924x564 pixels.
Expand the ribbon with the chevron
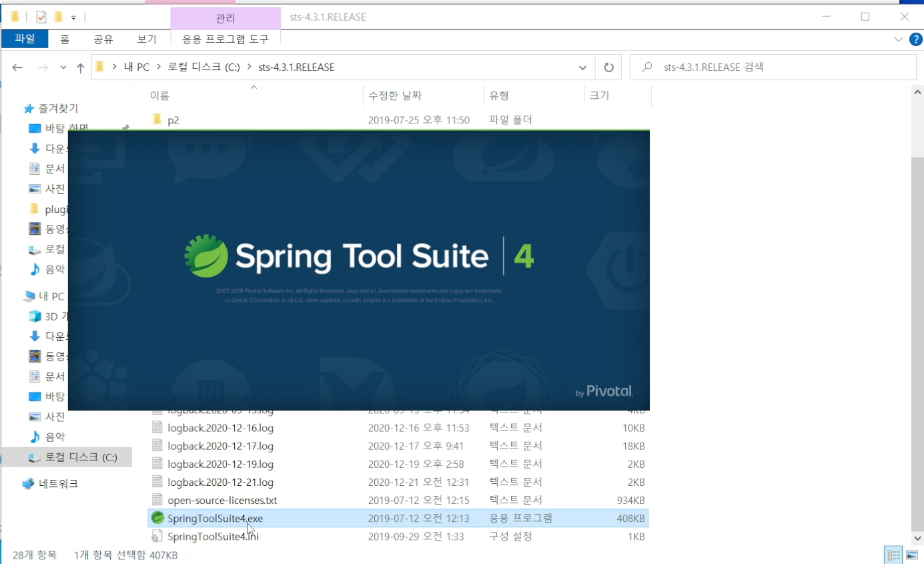click(x=898, y=39)
